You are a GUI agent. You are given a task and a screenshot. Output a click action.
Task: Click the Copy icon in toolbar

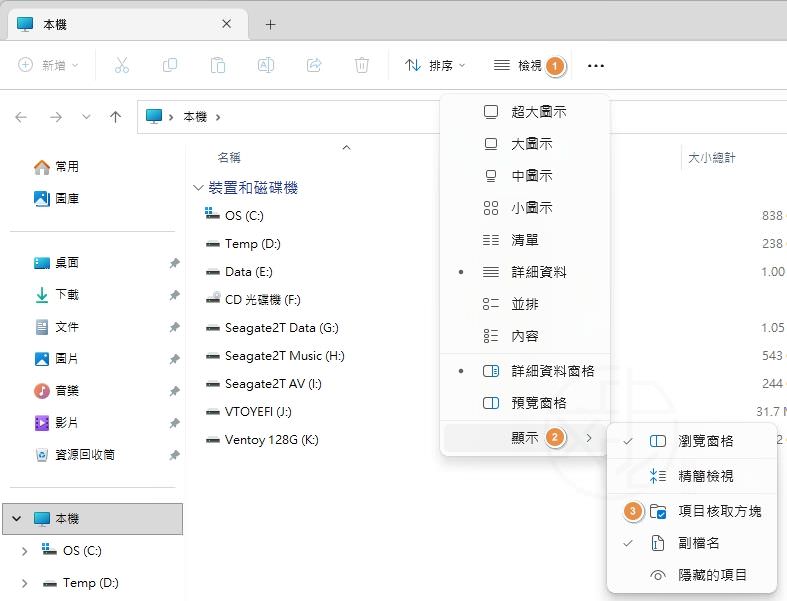pos(170,65)
